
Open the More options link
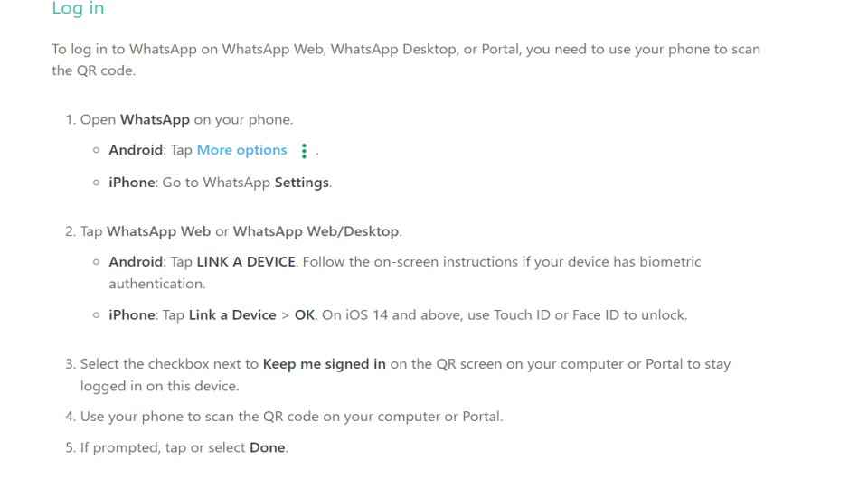242,150
